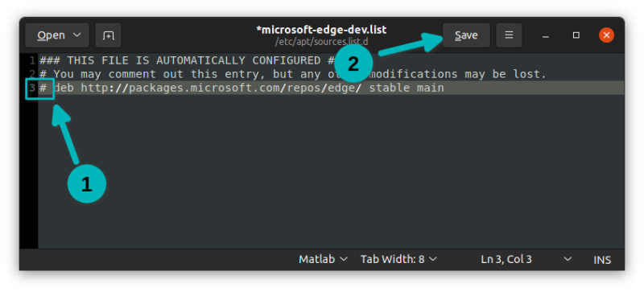Click empty editor area below line 3

click(331, 171)
